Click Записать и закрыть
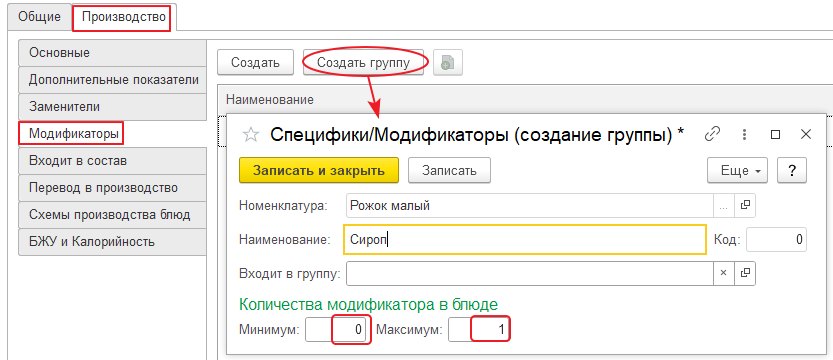Image resolution: width=833 pixels, height=360 pixels. pos(319,170)
